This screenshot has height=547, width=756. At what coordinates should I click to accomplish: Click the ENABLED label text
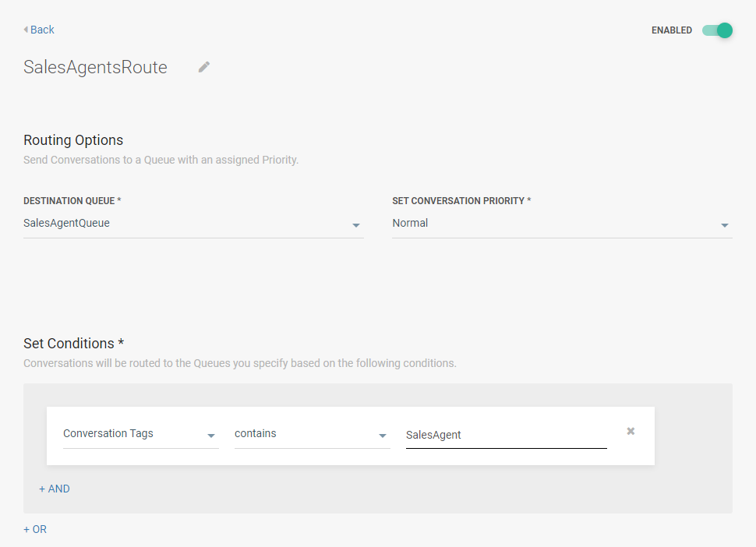672,30
